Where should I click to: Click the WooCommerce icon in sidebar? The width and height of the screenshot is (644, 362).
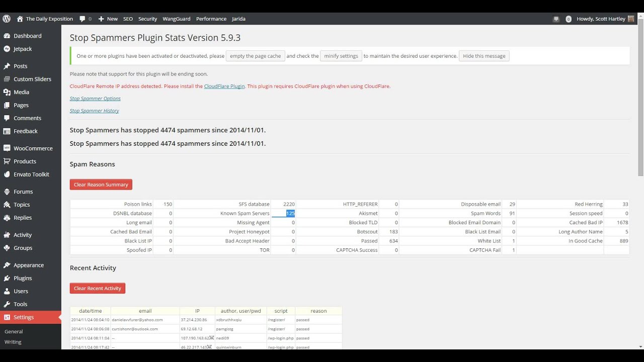point(7,148)
